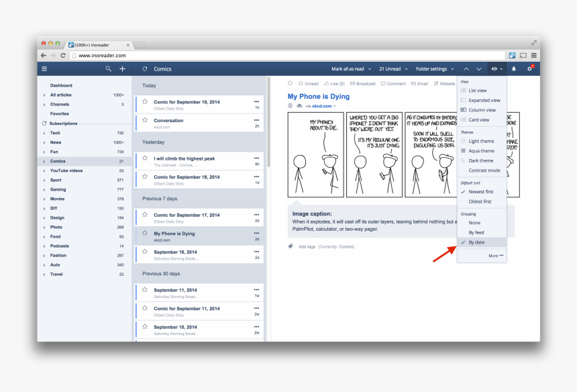Select Newest first sort

click(x=482, y=192)
